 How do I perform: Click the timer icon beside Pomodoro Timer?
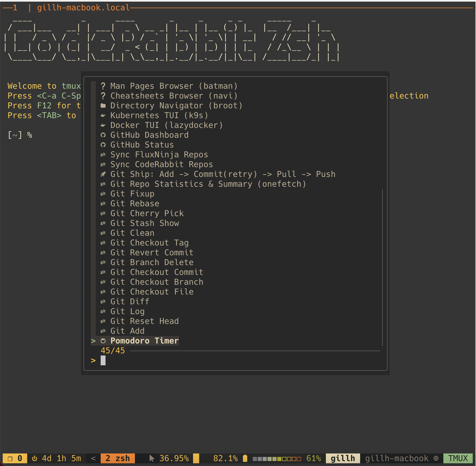tap(103, 341)
